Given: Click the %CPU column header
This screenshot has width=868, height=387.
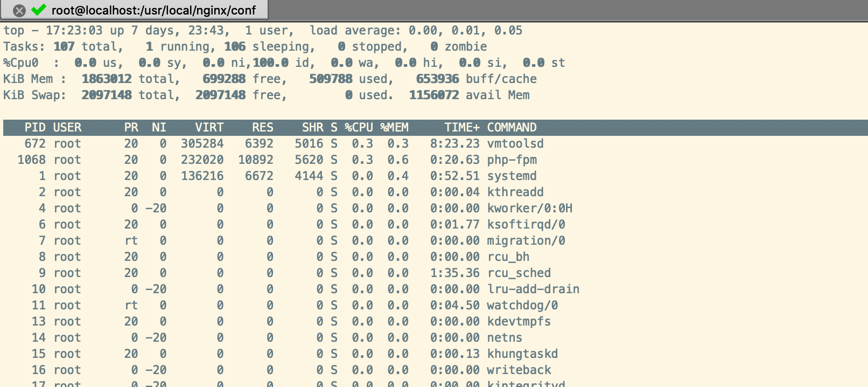Looking at the screenshot, I should pos(359,128).
